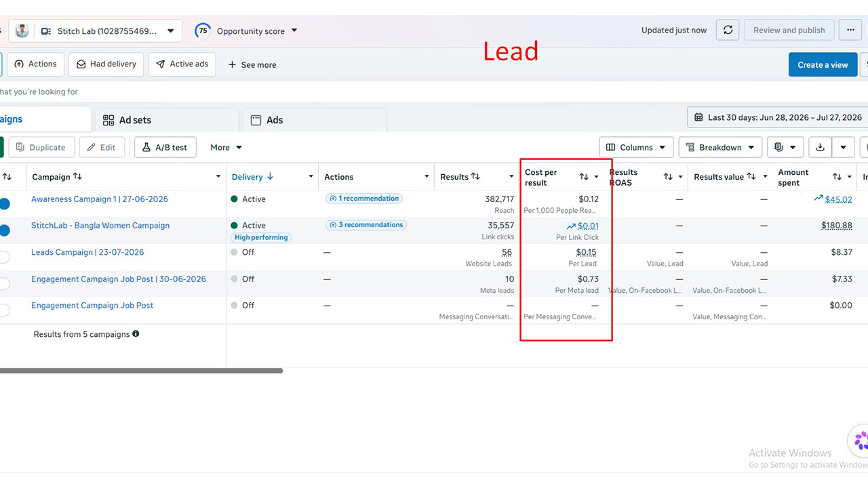The height and width of the screenshot is (488, 868).
Task: Open the Campaign column header menu arrow
Action: (218, 177)
